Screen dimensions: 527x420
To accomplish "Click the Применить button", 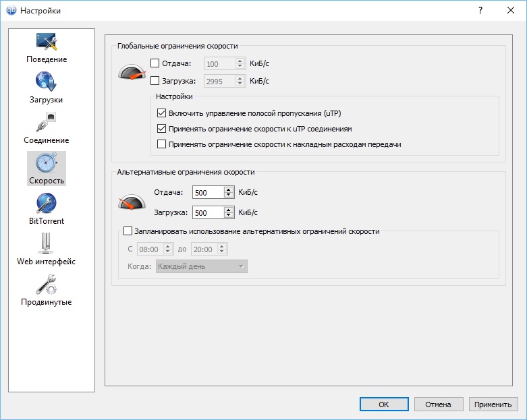I will [493, 404].
